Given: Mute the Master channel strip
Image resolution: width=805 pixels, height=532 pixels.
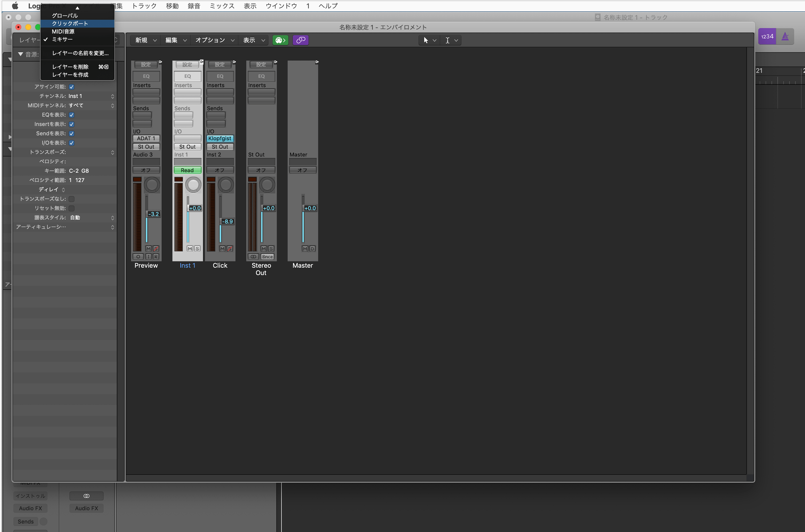Looking at the screenshot, I should pos(305,249).
